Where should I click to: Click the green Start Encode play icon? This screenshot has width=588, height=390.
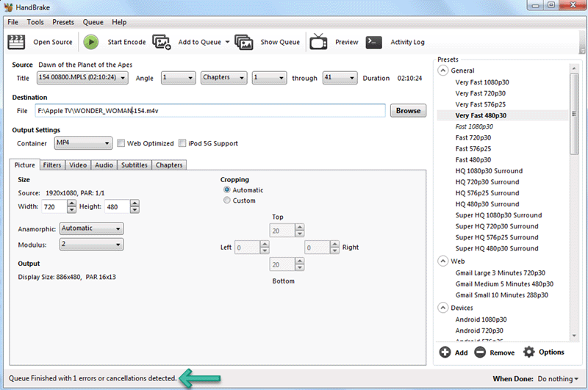(x=90, y=42)
